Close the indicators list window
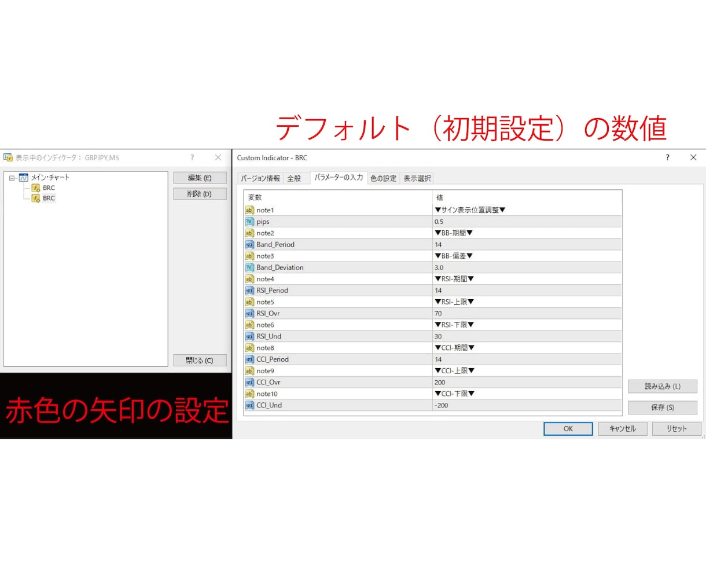Image resolution: width=706 pixels, height=588 pixels. coord(218,157)
